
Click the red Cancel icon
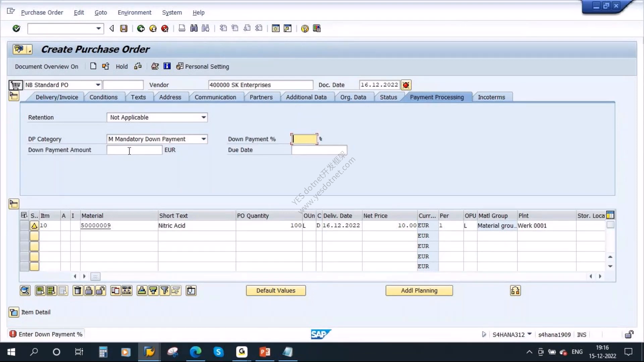click(x=165, y=28)
